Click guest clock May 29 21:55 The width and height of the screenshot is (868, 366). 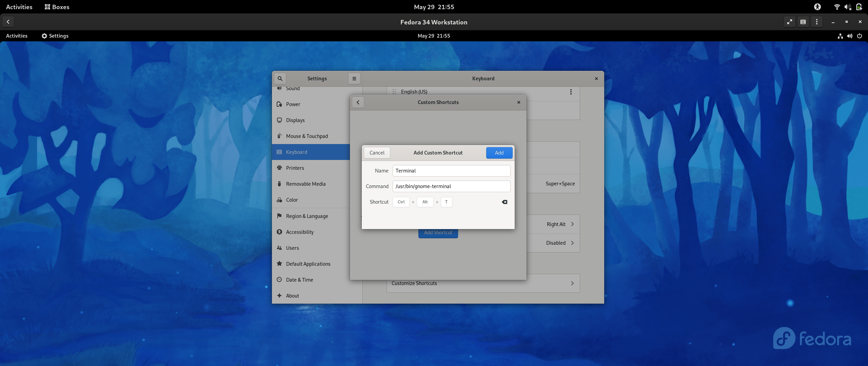[x=434, y=36]
